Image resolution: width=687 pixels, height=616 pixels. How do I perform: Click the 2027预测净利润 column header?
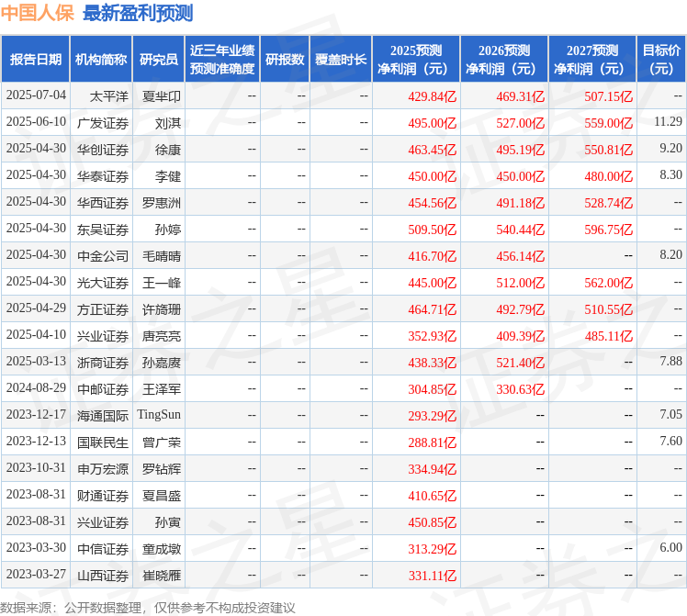pos(592,59)
